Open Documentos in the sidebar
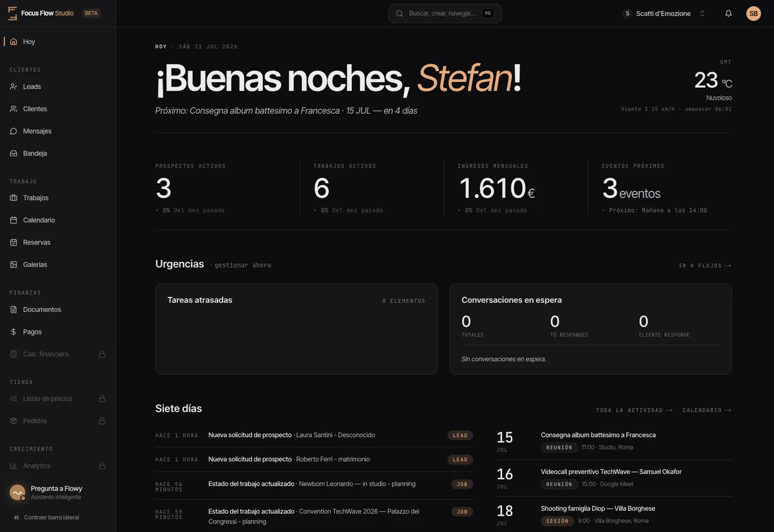The width and height of the screenshot is (774, 532). 57,310
